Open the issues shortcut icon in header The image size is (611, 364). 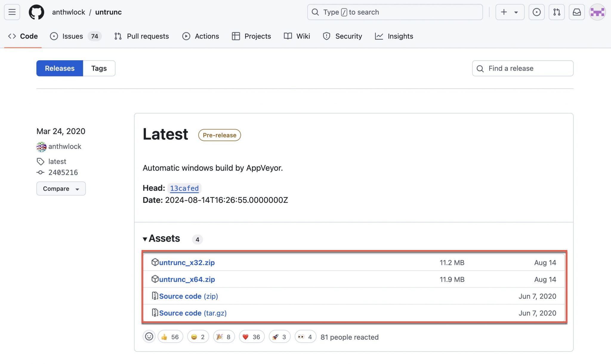[x=536, y=12]
